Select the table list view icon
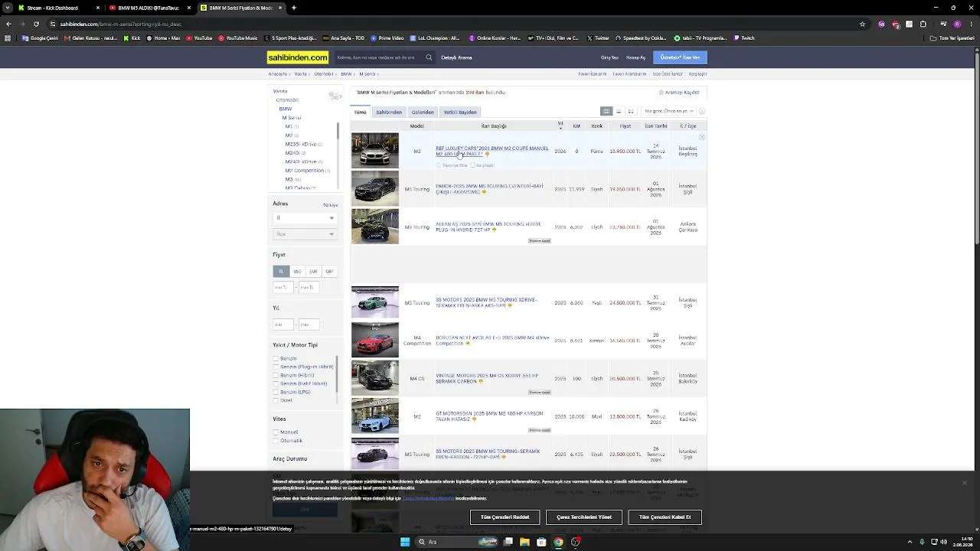Viewport: 980px width, 551px height. point(606,111)
